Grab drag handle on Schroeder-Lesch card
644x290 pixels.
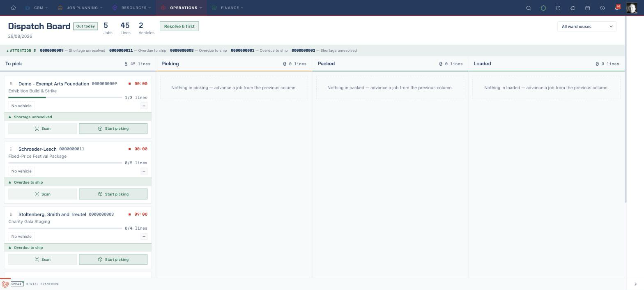click(x=11, y=149)
